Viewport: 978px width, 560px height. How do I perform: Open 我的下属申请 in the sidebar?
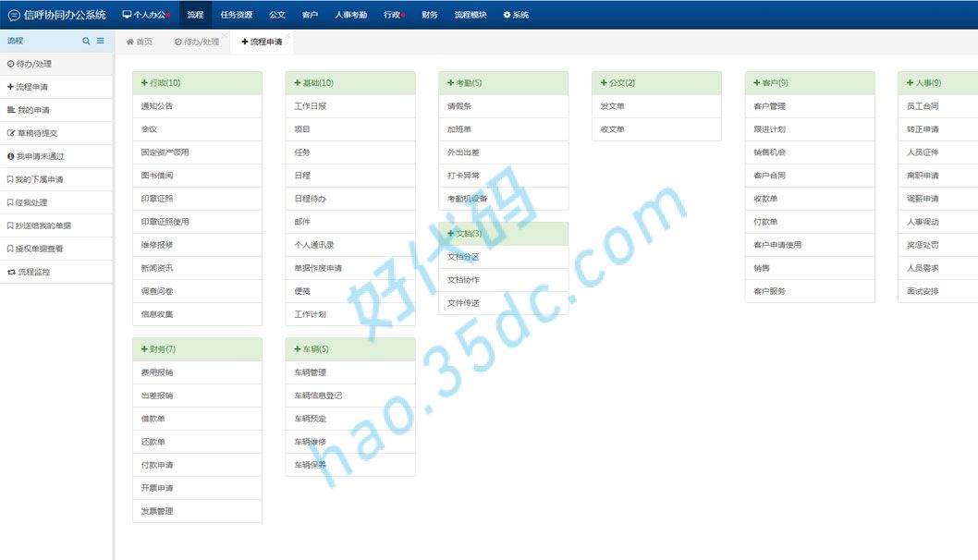point(56,179)
